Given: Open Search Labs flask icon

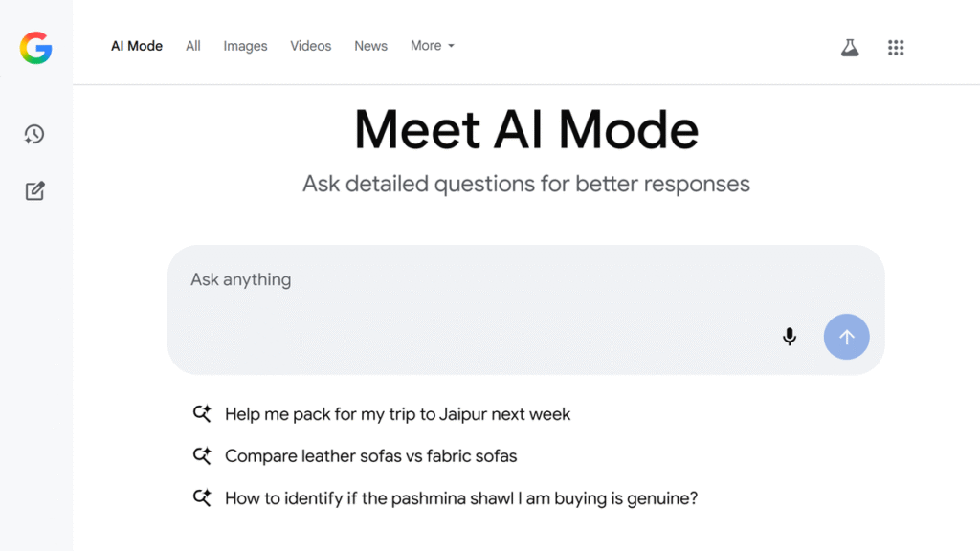Looking at the screenshot, I should coord(850,47).
